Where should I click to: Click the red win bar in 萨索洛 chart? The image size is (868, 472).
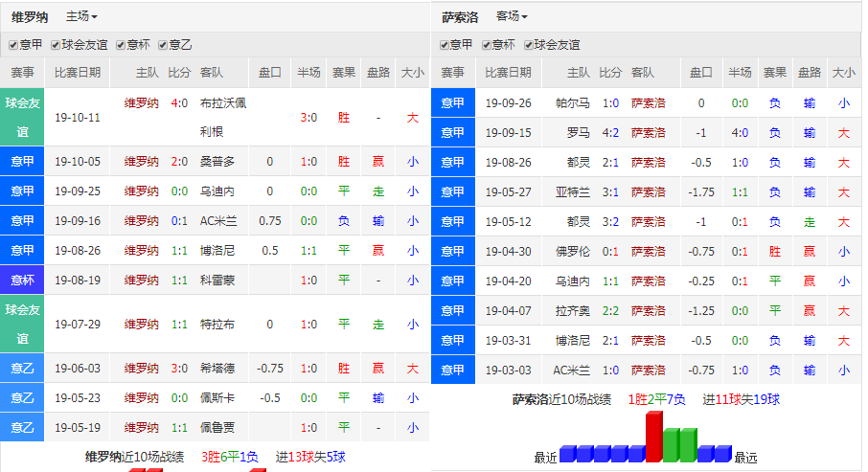(654, 438)
